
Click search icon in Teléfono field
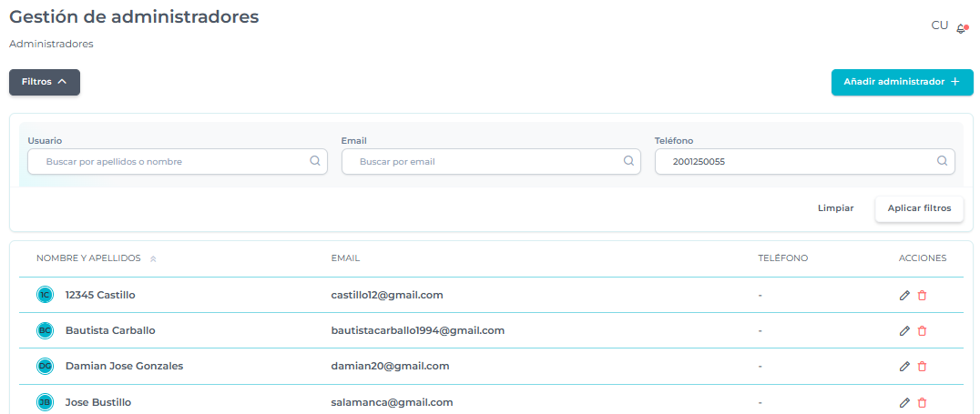[x=943, y=161]
